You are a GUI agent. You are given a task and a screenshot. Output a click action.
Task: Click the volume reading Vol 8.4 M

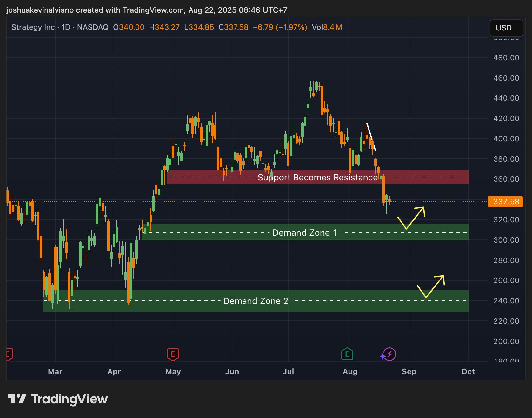tap(327, 27)
